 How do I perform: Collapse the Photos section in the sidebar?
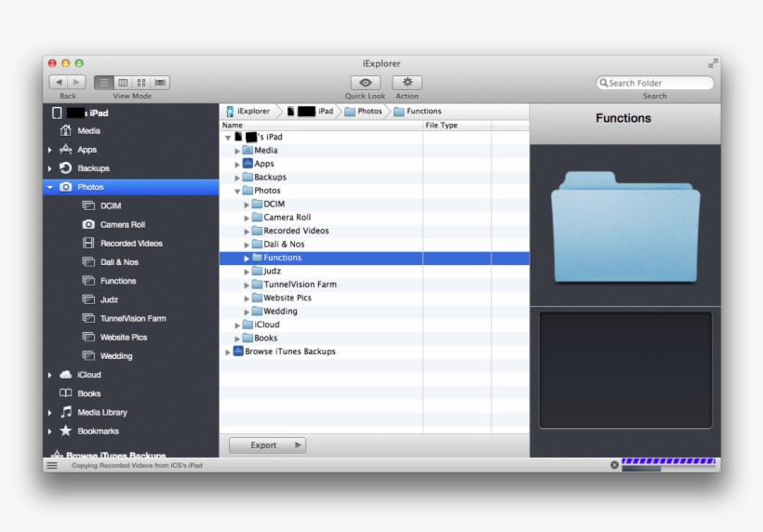pos(50,187)
